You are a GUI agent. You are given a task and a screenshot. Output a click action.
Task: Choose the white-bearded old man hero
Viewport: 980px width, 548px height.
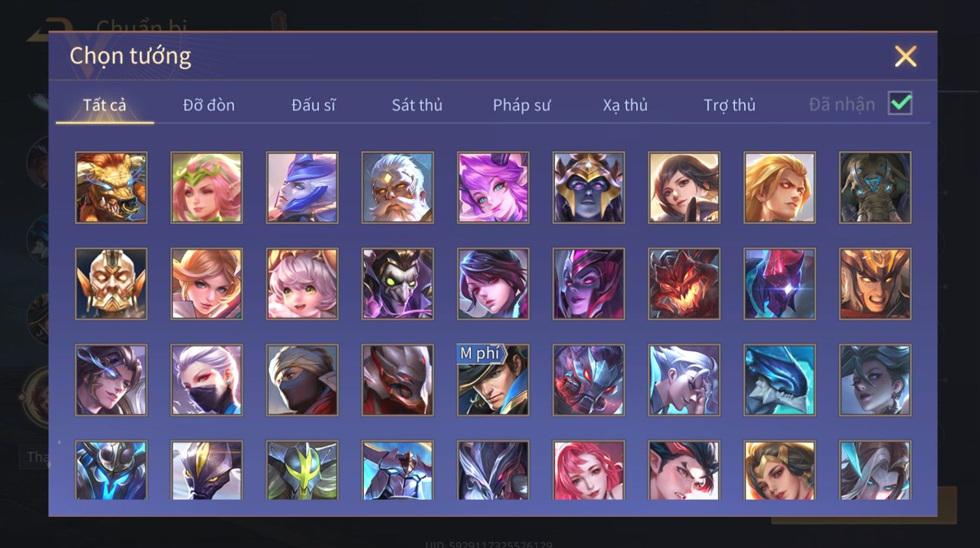click(x=397, y=187)
